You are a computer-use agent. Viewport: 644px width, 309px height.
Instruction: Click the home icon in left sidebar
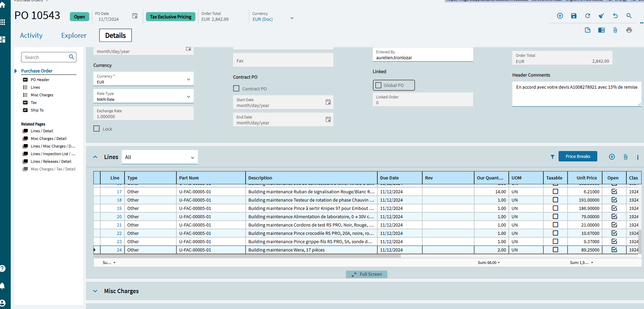point(3,5)
